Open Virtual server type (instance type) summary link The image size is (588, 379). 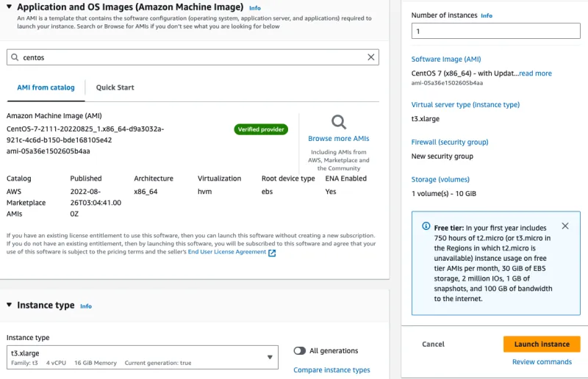click(x=465, y=104)
